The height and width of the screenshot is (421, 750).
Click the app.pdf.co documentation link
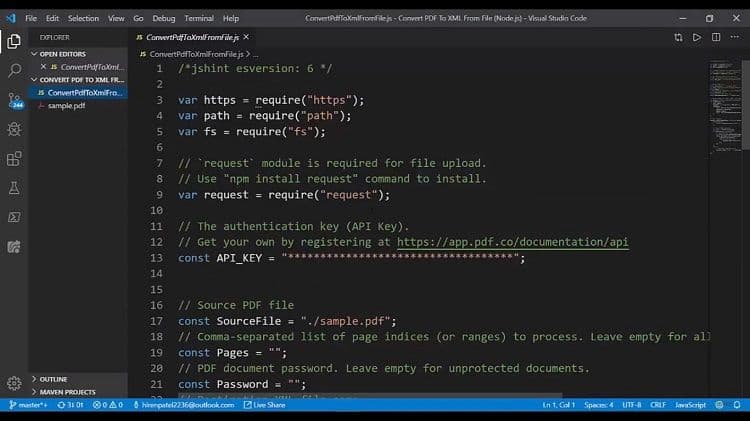click(512, 242)
